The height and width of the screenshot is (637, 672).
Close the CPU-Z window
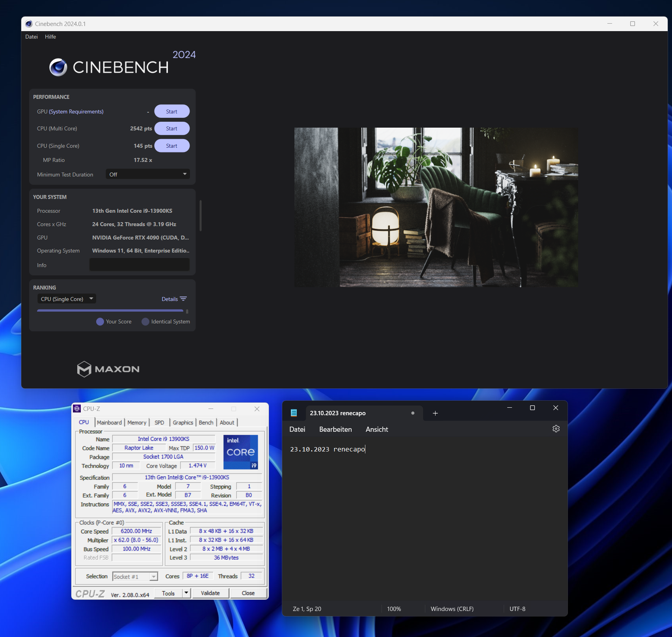[257, 409]
